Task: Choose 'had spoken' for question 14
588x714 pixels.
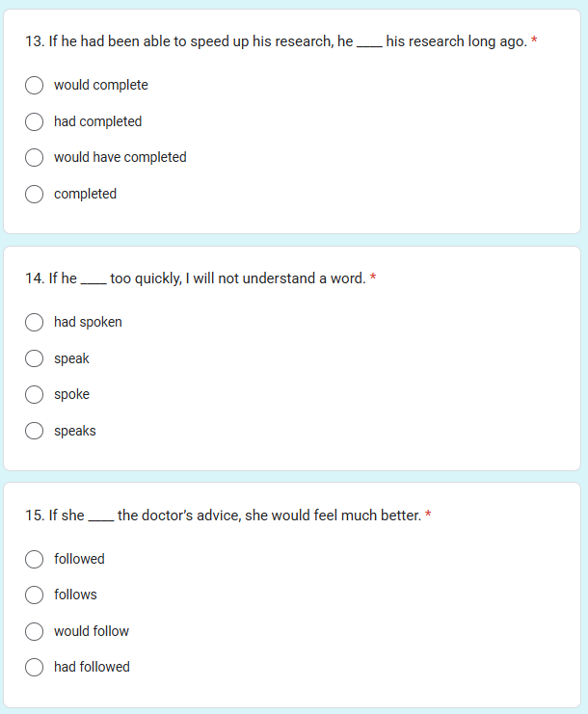Action: coord(34,323)
